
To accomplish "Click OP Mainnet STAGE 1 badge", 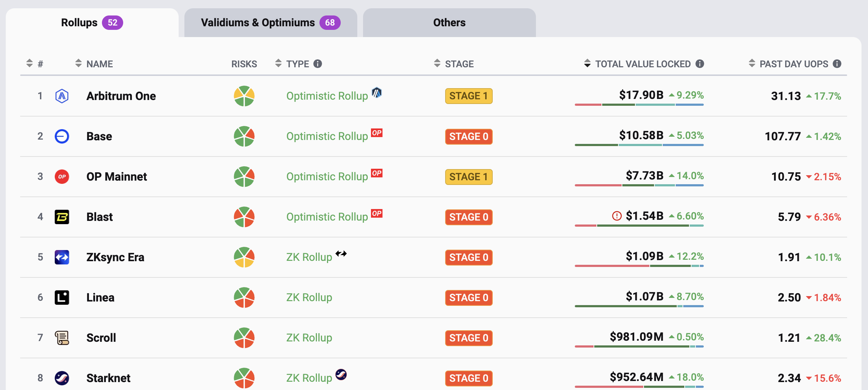I will coord(469,177).
